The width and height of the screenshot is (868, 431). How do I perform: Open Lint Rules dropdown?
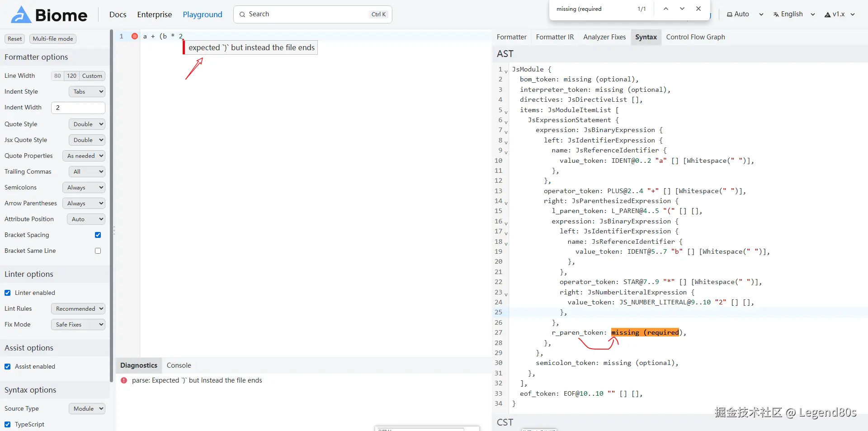pyautogui.click(x=78, y=309)
